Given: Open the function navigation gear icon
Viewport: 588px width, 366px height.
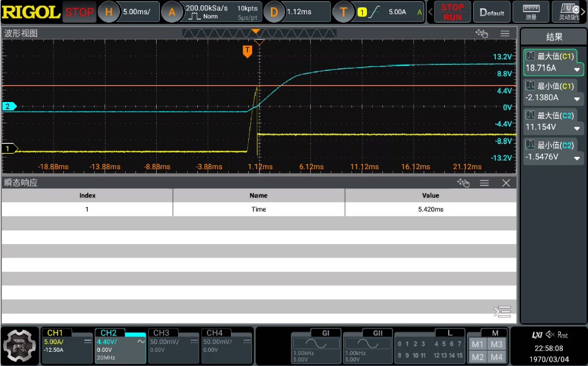Looking at the screenshot, I should [20, 346].
